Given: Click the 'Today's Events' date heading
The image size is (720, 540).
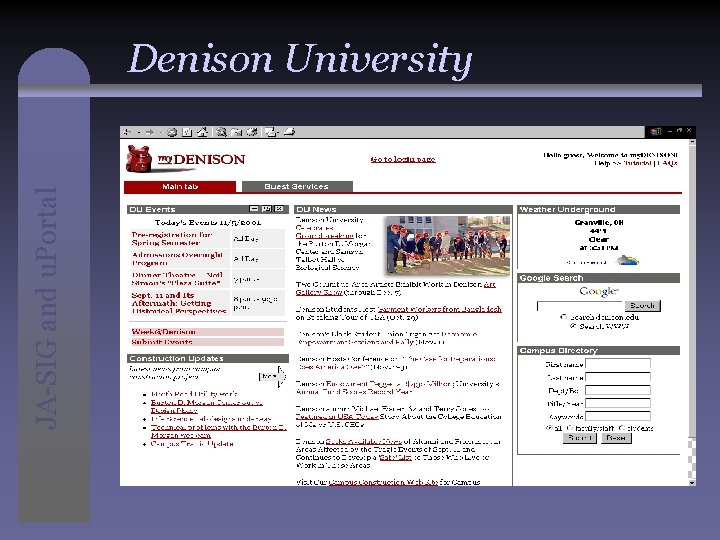Looking at the screenshot, I should 208,223.
